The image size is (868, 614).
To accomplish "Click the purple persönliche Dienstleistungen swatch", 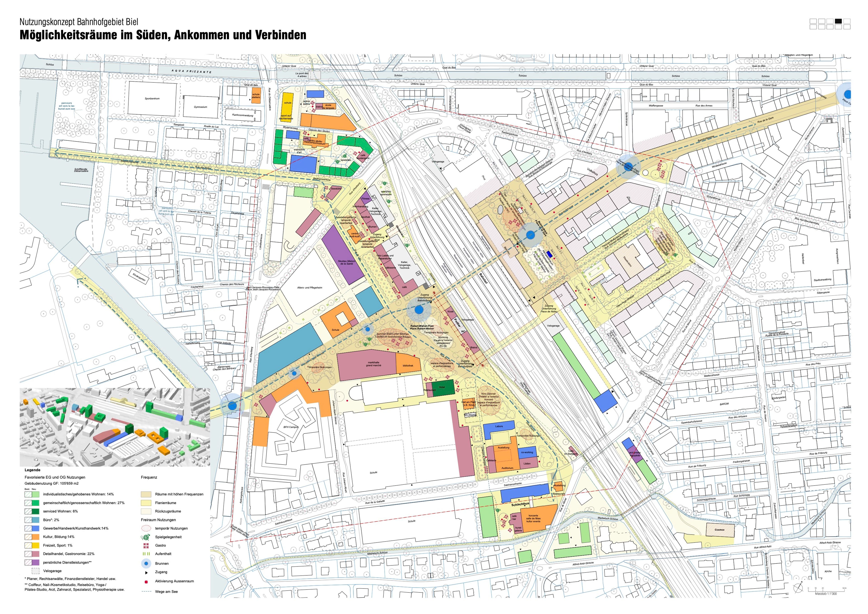I will (x=35, y=562).
